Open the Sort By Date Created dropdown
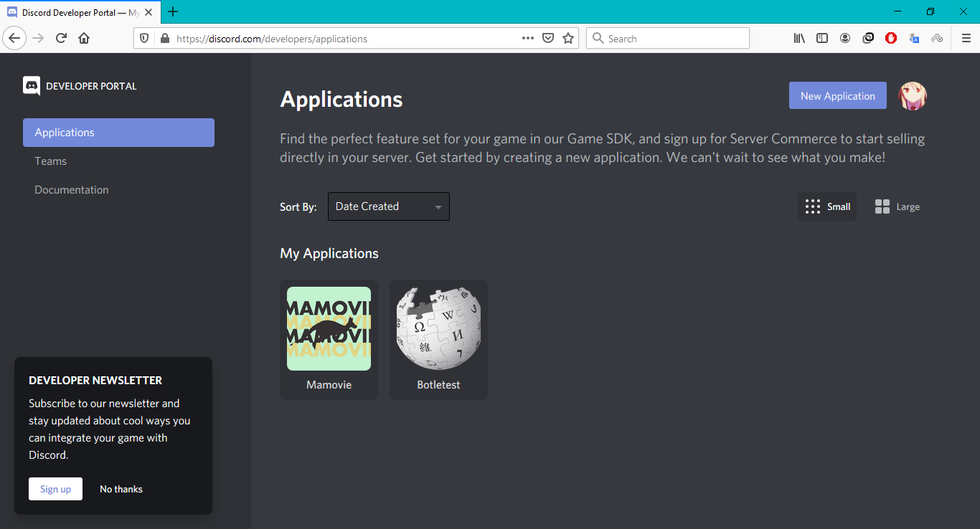Image resolution: width=980 pixels, height=529 pixels. 389,206
